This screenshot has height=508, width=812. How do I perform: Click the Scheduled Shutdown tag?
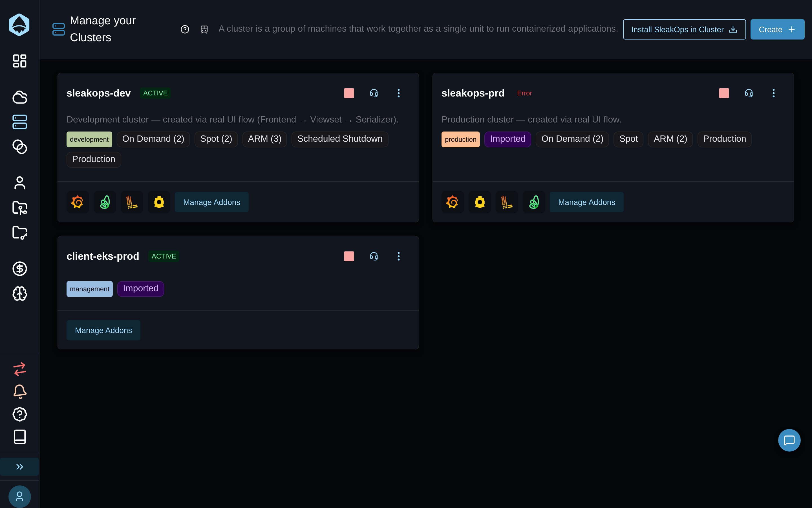point(340,139)
